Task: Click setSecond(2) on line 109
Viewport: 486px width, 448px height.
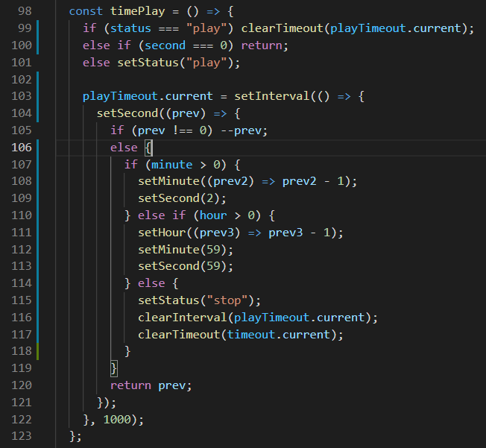Action: tap(179, 198)
